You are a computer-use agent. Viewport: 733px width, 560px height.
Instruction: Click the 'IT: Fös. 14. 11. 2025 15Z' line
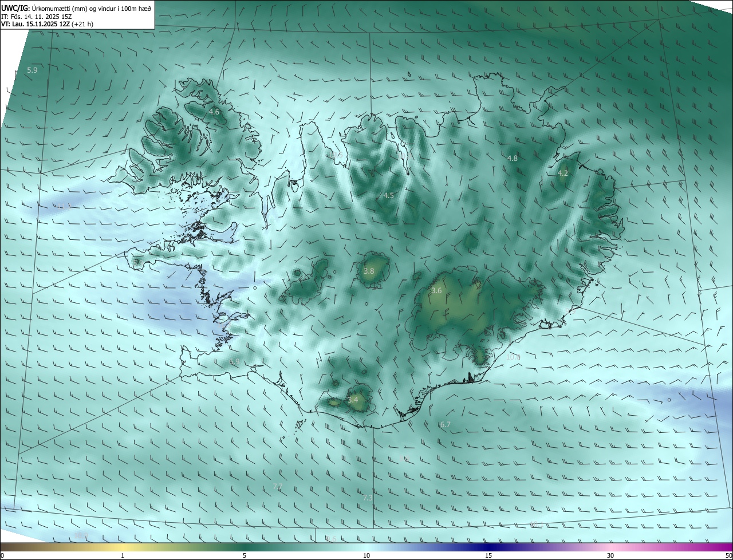tap(37, 16)
